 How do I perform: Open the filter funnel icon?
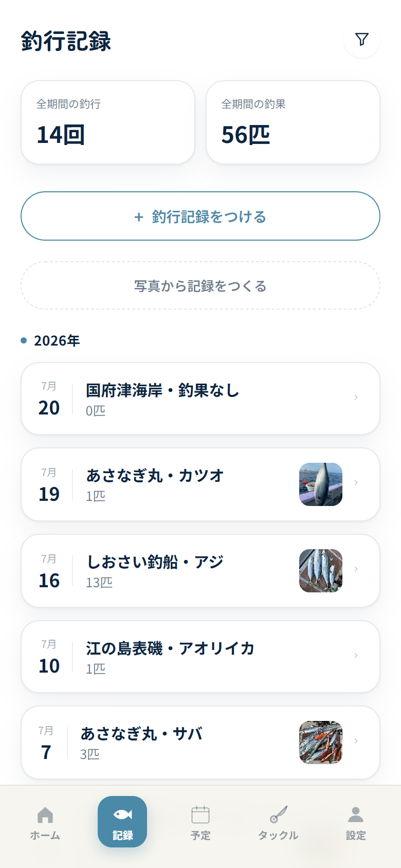(362, 39)
